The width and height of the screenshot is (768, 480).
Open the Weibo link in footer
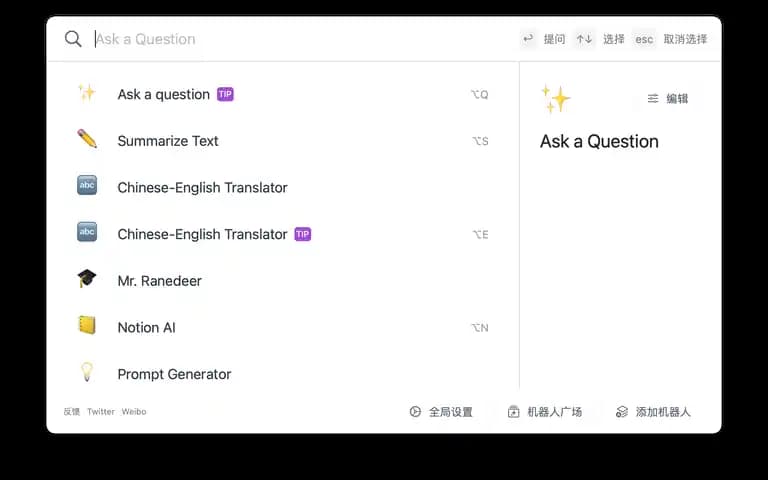(x=134, y=411)
